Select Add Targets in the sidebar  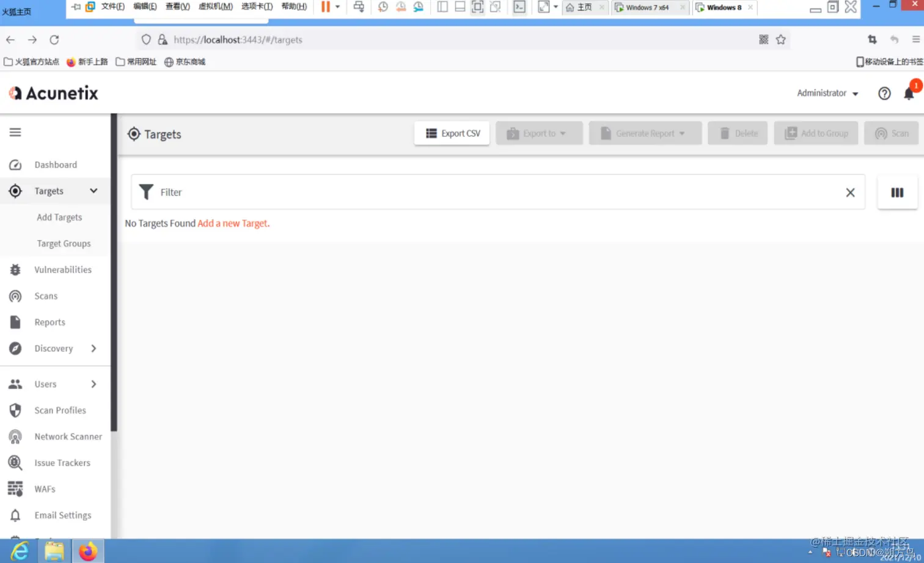pos(59,217)
